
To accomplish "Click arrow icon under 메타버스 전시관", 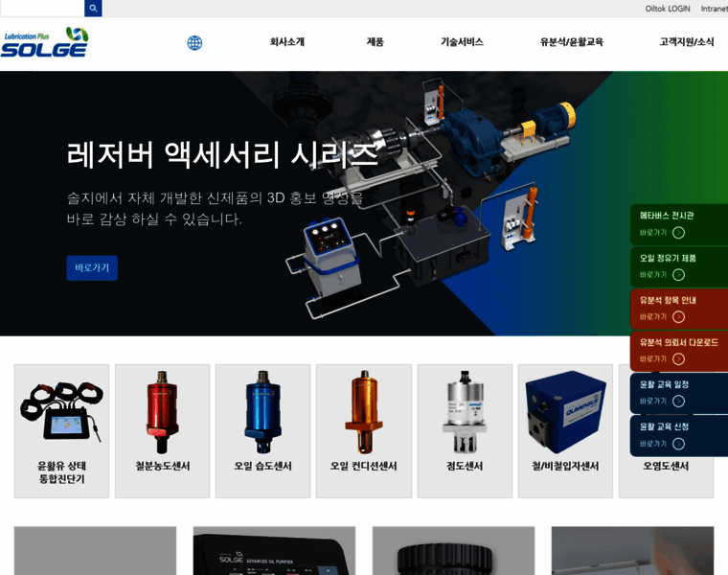I will point(678,232).
